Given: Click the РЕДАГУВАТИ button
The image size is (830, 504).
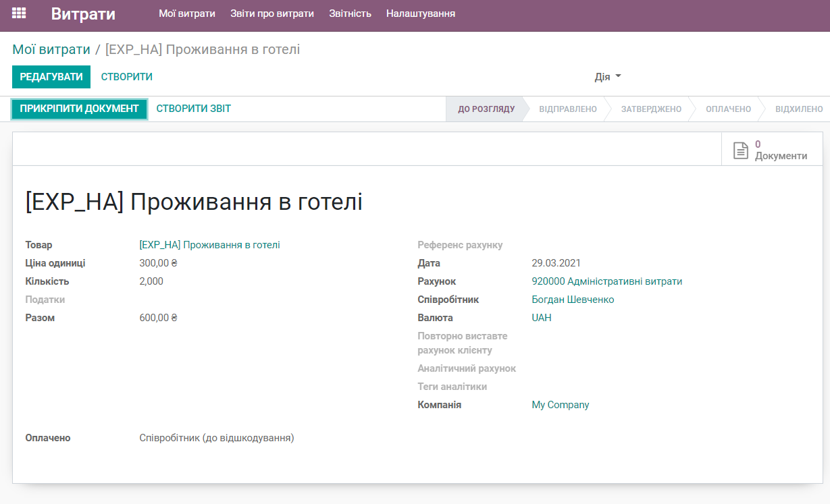Looking at the screenshot, I should click(x=51, y=76).
